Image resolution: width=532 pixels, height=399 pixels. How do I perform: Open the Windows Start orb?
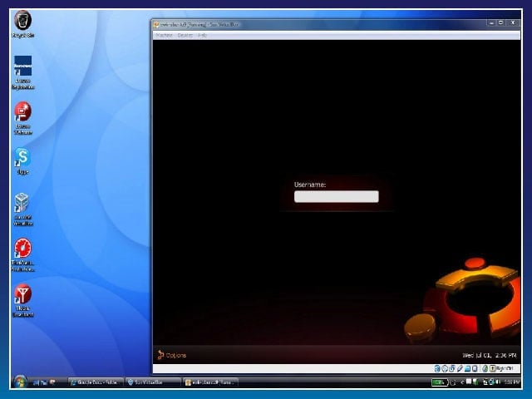pyautogui.click(x=20, y=382)
